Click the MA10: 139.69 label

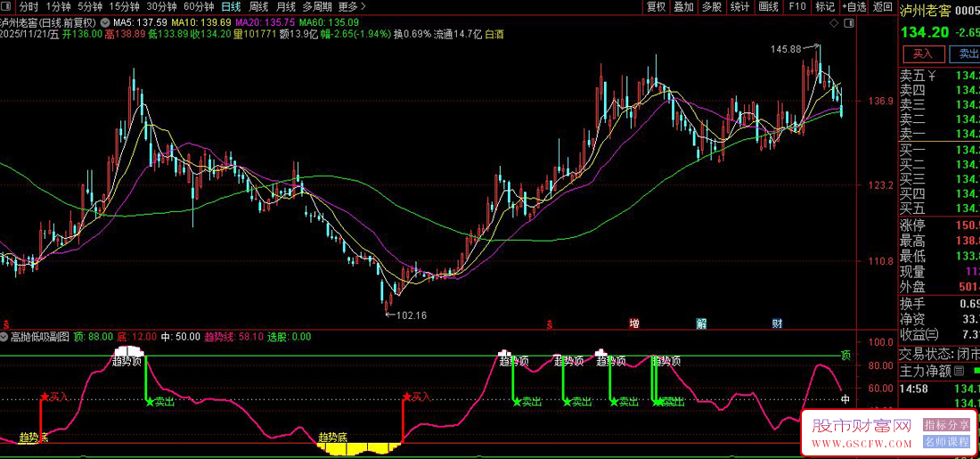(200, 22)
